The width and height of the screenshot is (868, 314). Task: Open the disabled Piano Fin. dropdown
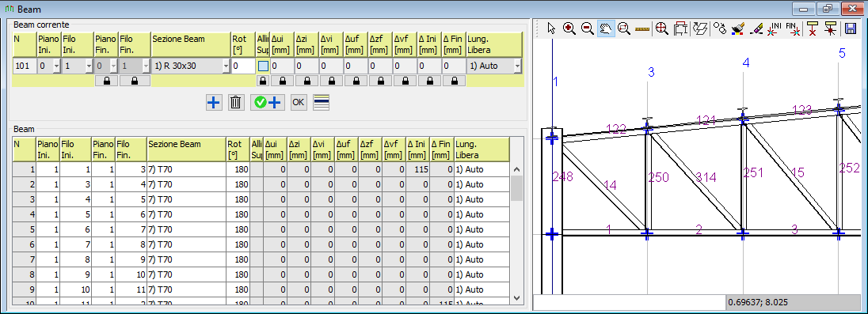coord(113,66)
